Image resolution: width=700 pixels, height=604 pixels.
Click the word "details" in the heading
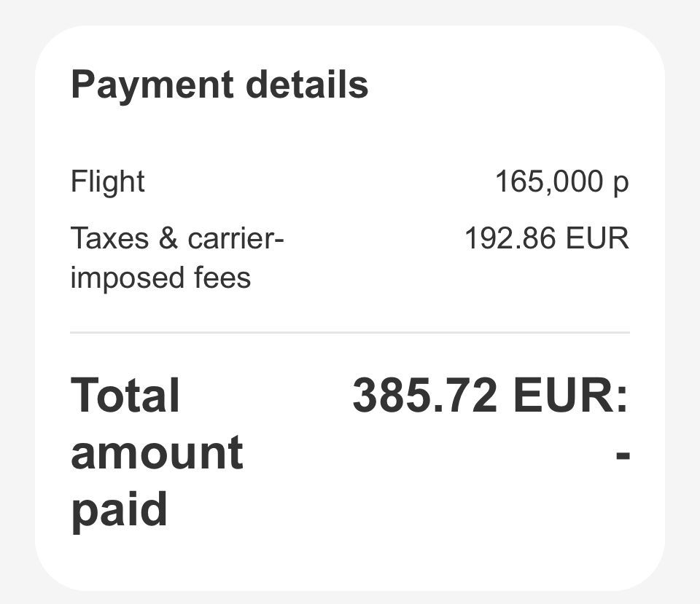(x=306, y=85)
